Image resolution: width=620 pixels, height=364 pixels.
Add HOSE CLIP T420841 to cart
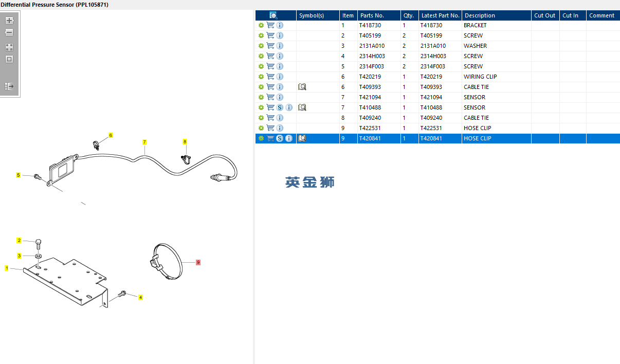(270, 138)
